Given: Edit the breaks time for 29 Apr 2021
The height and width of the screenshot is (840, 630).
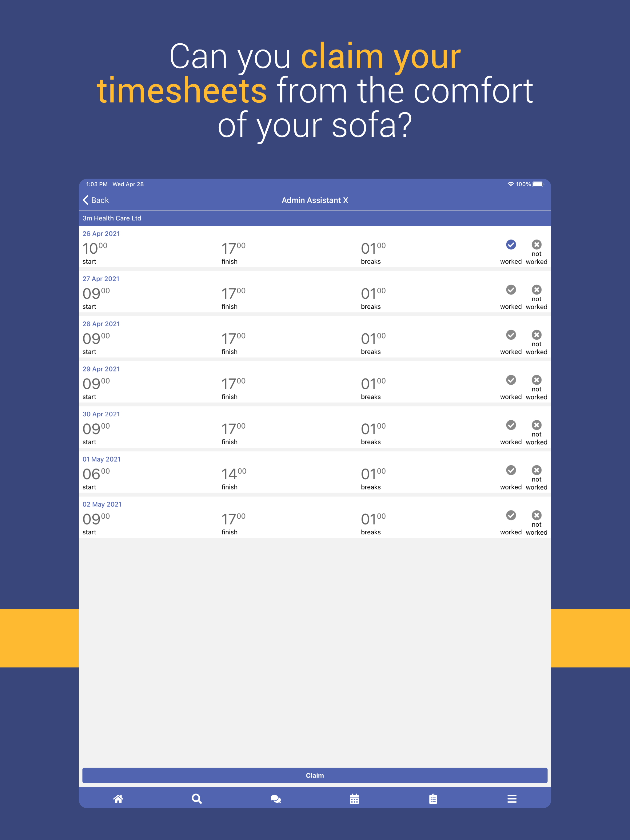Looking at the screenshot, I should pyautogui.click(x=373, y=384).
